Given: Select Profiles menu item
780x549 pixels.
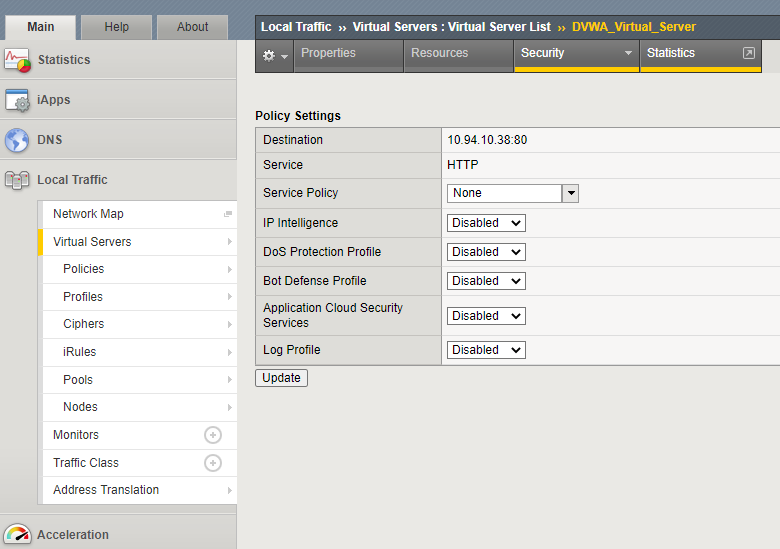Looking at the screenshot, I should click(140, 297).
